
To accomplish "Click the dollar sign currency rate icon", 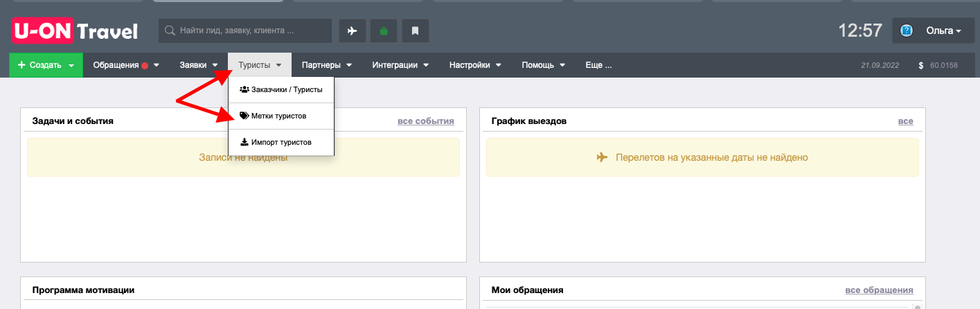I will click(x=921, y=65).
